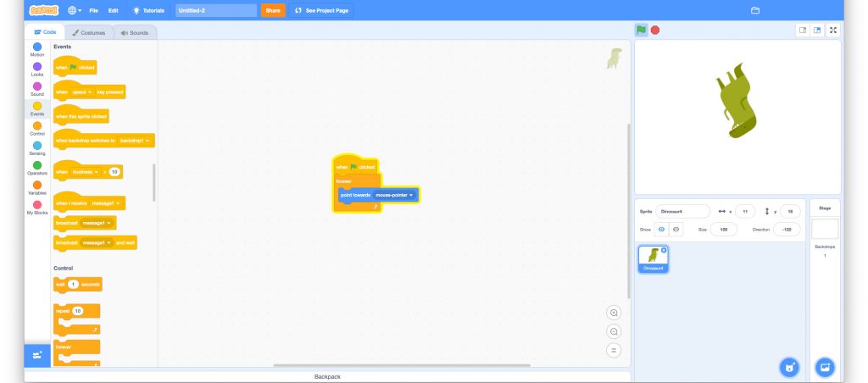Switch to the Sounds tab
868x383 pixels.
[x=135, y=33]
